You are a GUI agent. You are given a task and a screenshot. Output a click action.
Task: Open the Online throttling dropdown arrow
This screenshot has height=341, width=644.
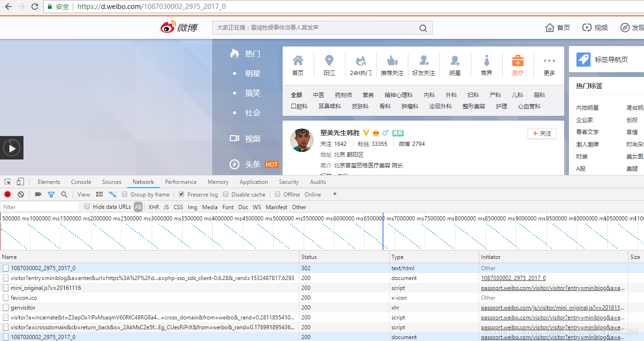click(335, 194)
